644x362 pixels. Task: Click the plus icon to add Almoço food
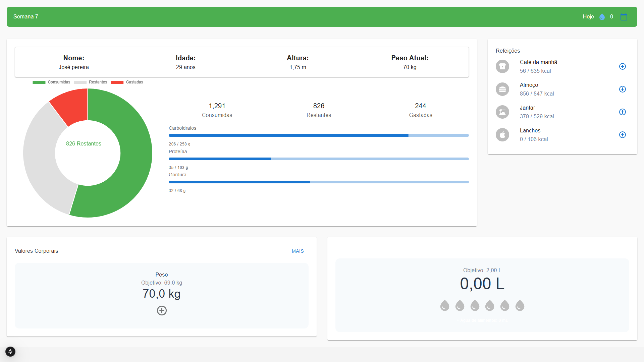(622, 89)
